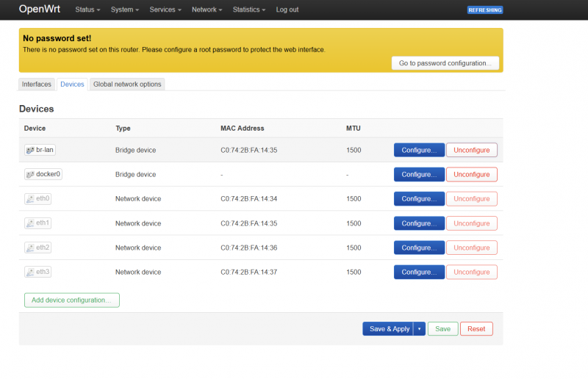Image resolution: width=588 pixels, height=379 pixels.
Task: Click Go to password configuration button
Action: (445, 63)
